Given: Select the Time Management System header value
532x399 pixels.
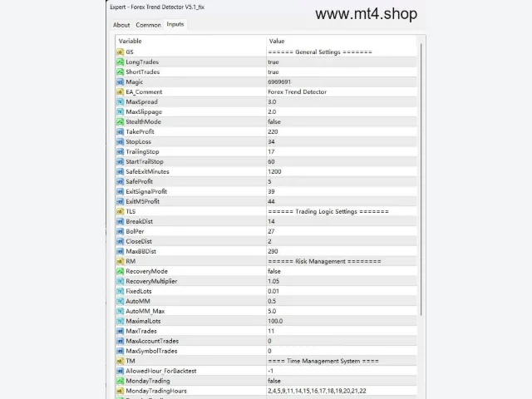Looking at the screenshot, I should (x=323, y=361).
